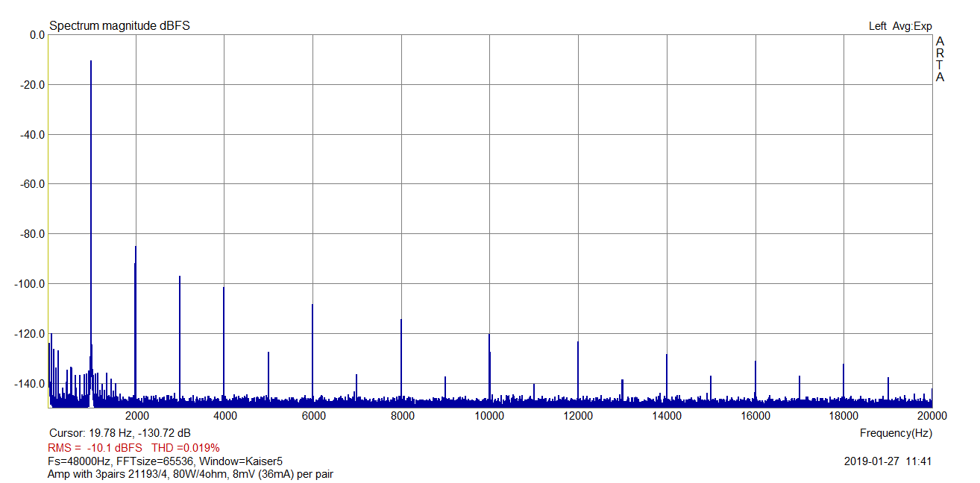
Task: Click the 'Cursor: 19.78 Hz, -130.72 dB' readout
Action: [x=119, y=433]
